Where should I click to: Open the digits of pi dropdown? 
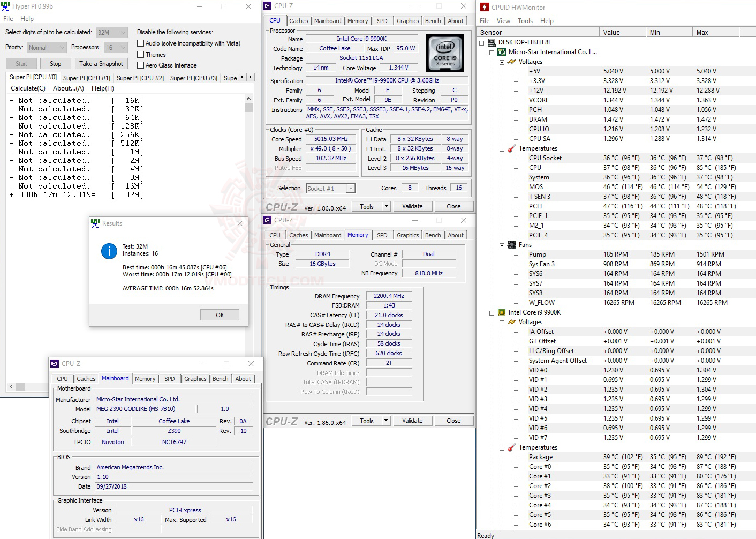click(x=123, y=32)
